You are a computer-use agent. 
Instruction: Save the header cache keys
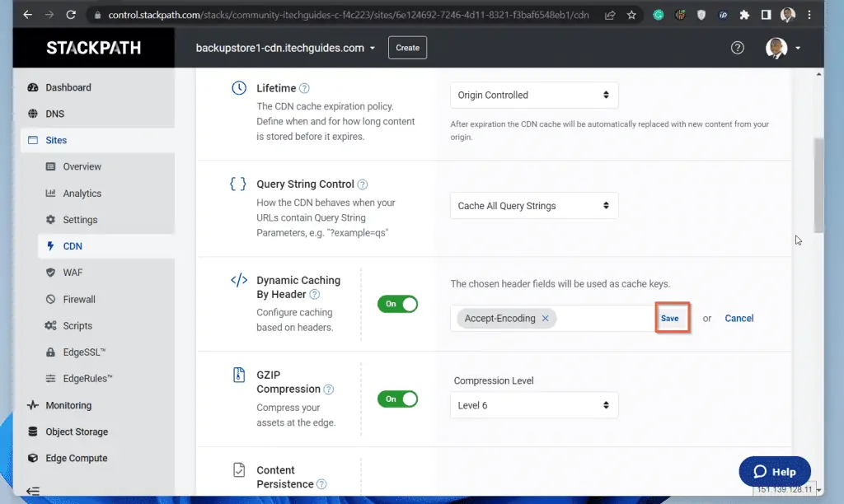click(669, 319)
